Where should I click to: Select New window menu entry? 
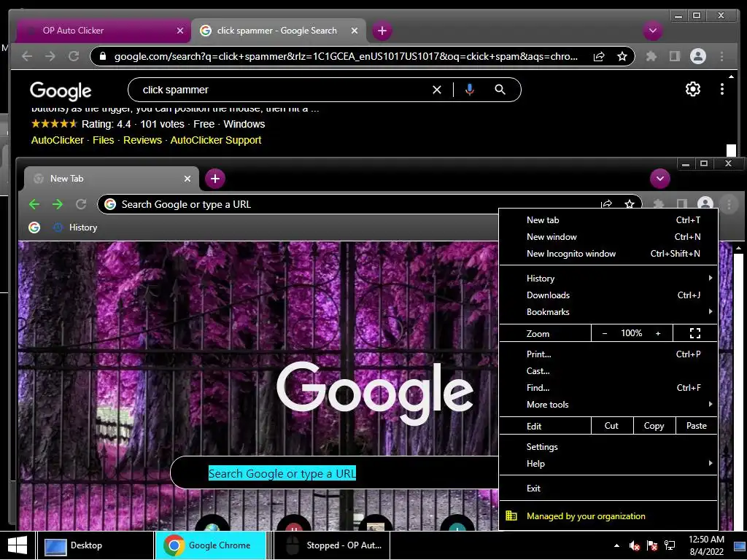tap(608, 237)
